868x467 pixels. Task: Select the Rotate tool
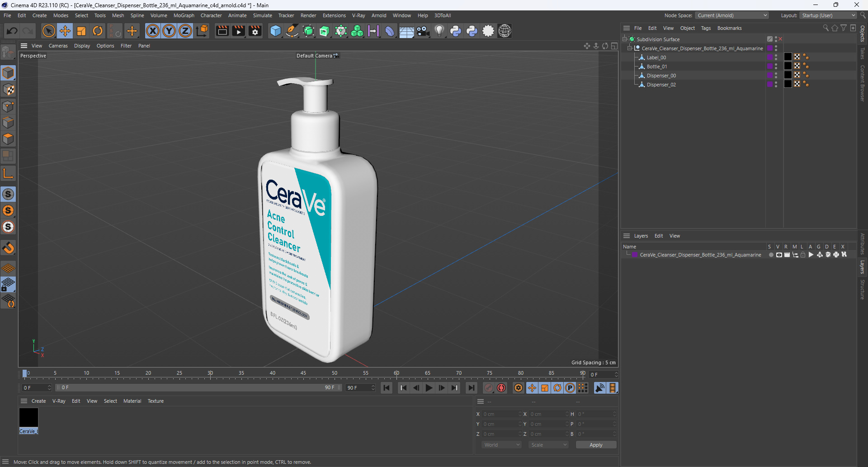click(98, 31)
